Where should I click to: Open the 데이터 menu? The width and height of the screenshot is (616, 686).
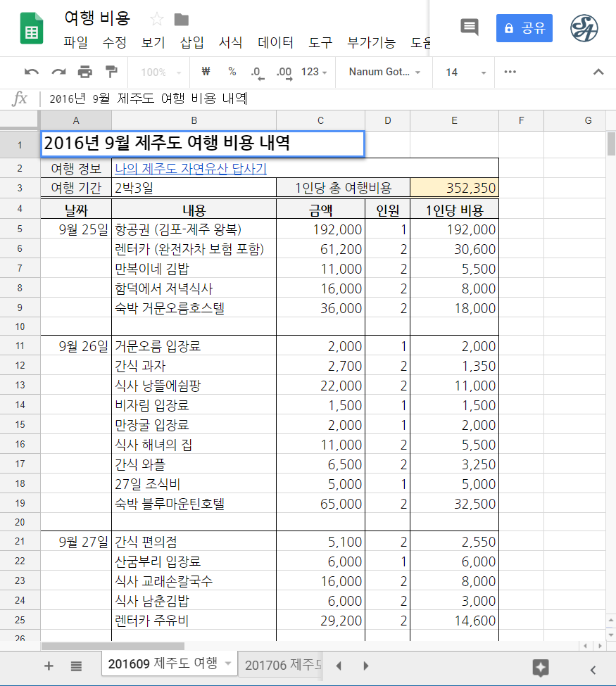[x=275, y=42]
